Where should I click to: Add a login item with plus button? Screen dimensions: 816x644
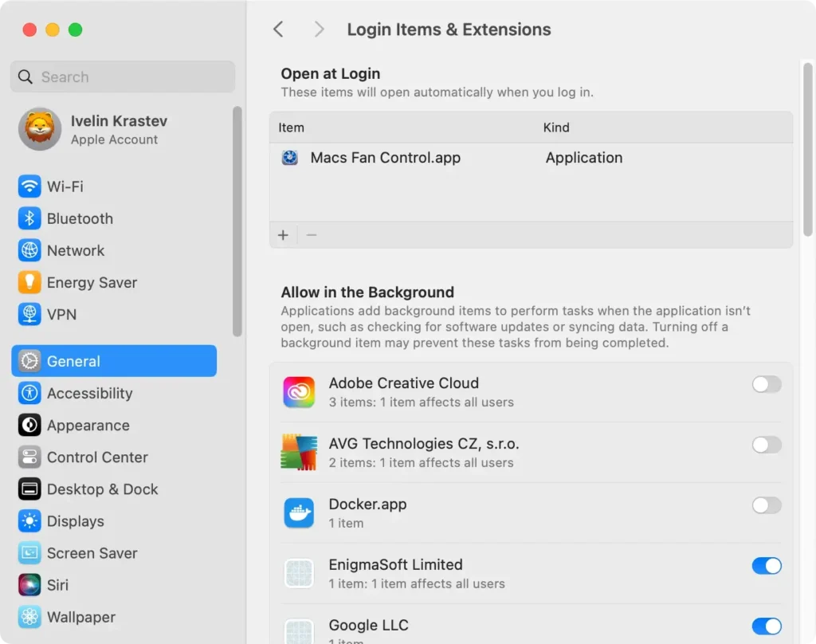point(283,235)
